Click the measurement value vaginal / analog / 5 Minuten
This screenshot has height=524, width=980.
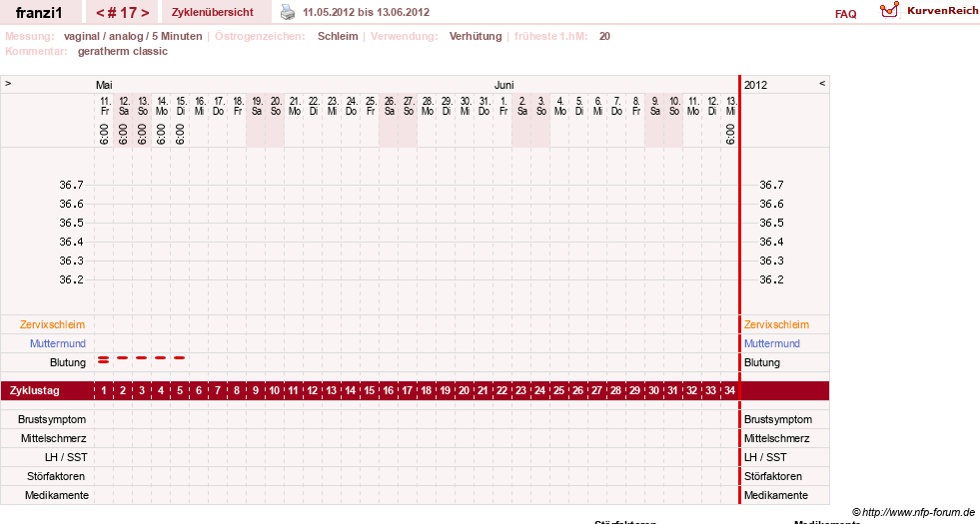click(x=133, y=36)
